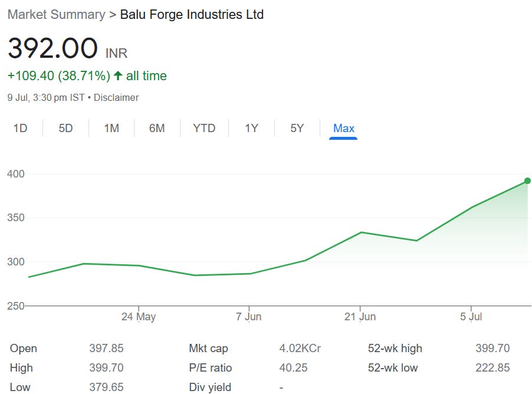Click the INR currency label
The image size is (532, 394).
coord(116,53)
